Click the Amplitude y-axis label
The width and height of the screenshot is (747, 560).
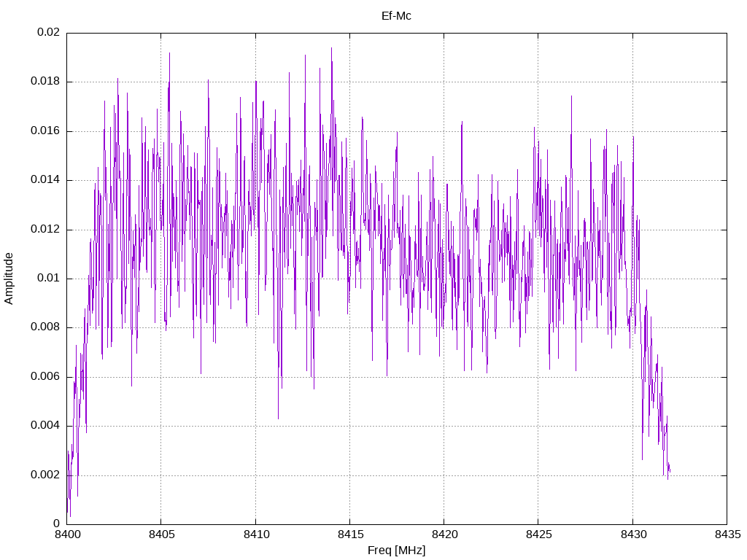9,279
